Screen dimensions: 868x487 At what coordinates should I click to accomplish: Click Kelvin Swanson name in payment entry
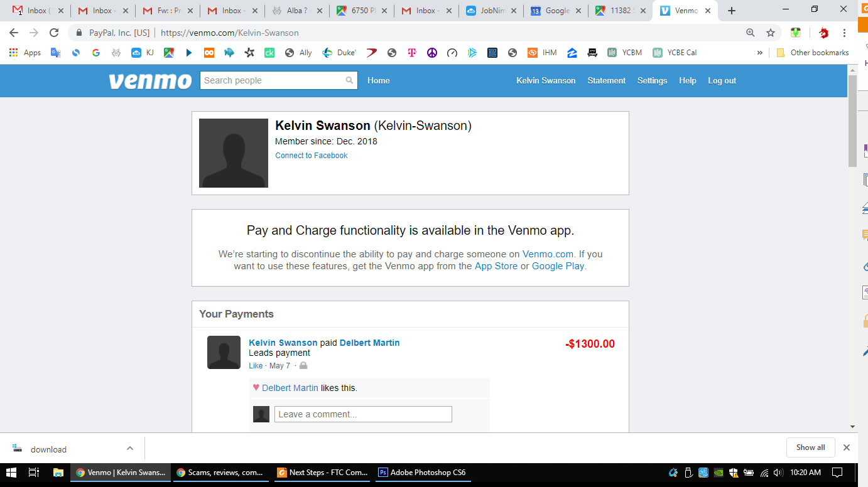(283, 343)
